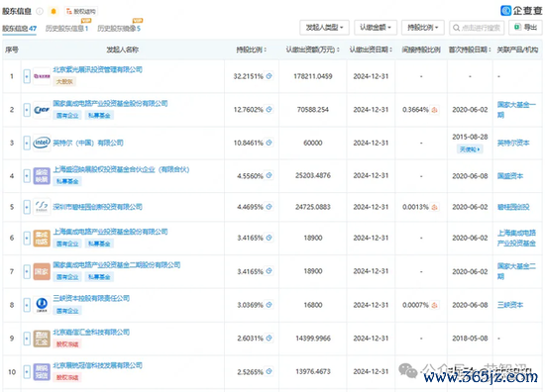This screenshot has width=545, height=392.
Task: Click the 大股东 tag in row 1
Action: tap(64, 81)
